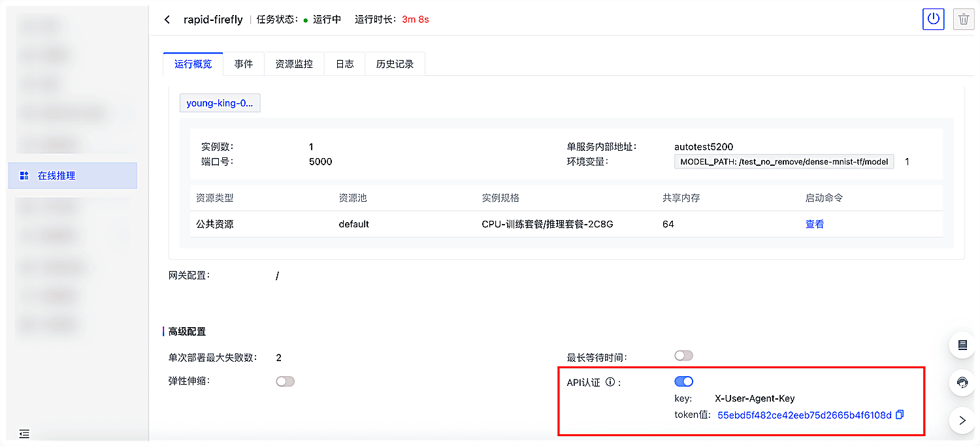Open the floating documentation book icon
980x446 pixels.
click(x=962, y=345)
